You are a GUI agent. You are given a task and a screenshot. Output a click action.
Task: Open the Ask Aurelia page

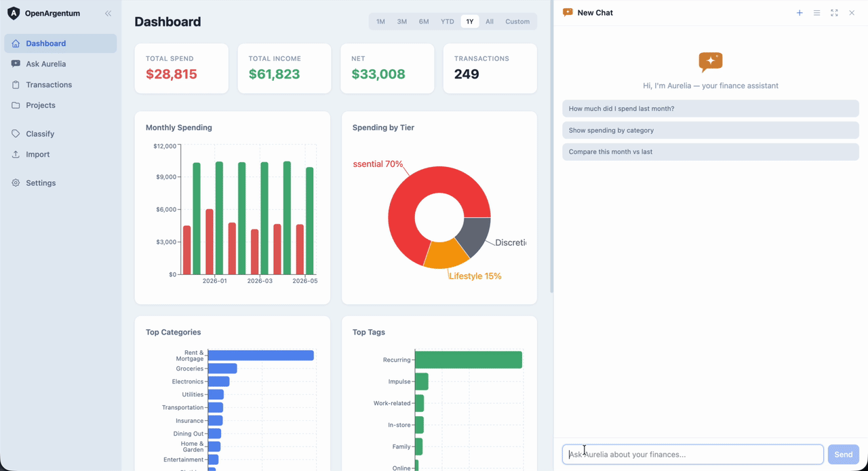tap(60, 64)
